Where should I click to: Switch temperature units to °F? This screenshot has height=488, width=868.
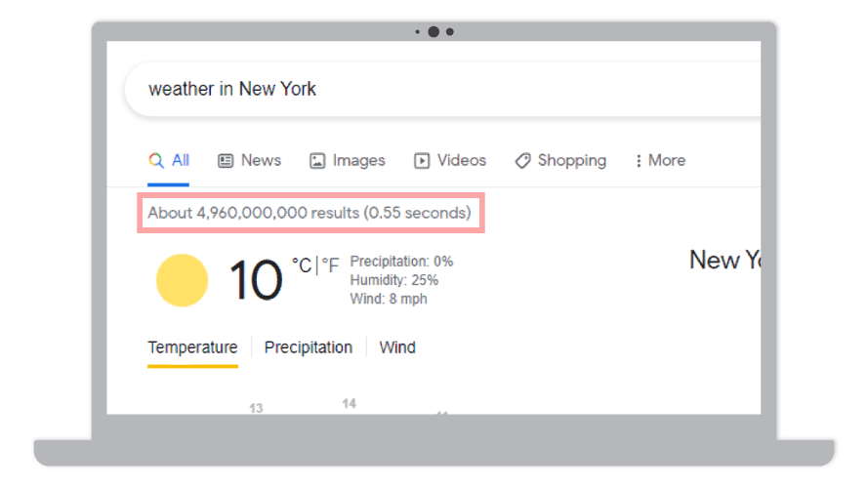tap(330, 265)
